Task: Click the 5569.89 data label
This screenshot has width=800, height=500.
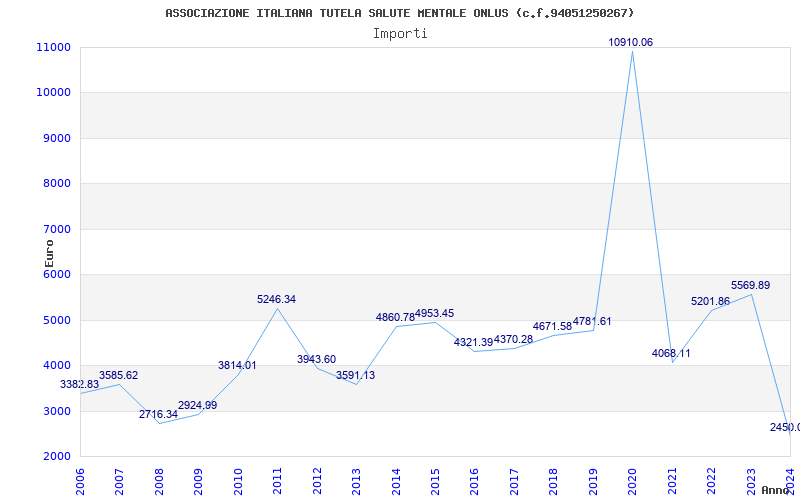Action: (751, 285)
